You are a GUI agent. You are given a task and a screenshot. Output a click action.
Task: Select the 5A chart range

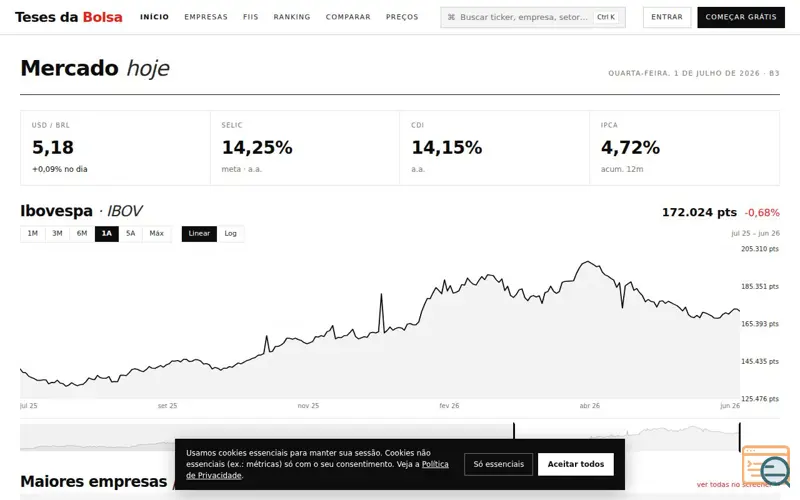pyautogui.click(x=131, y=234)
